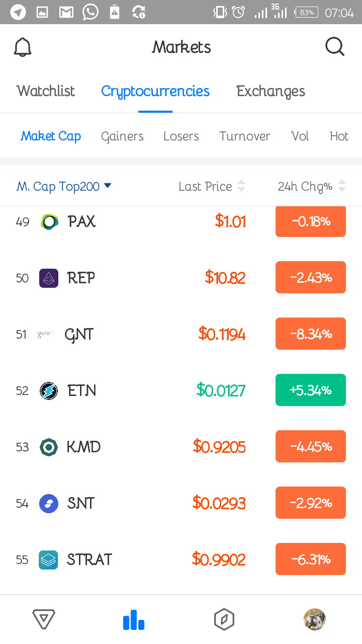Tap the REP coin logo

tap(49, 278)
